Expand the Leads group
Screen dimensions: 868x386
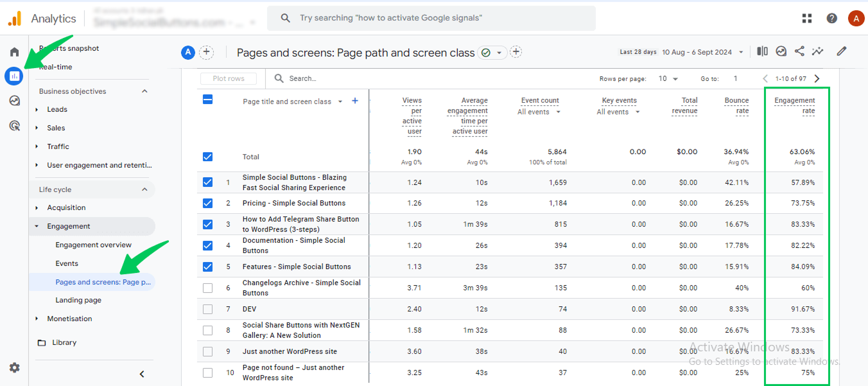click(x=37, y=109)
